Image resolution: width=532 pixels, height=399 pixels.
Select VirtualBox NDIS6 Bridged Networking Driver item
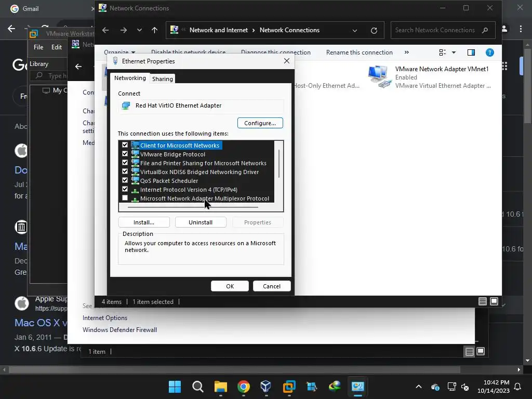[199, 172]
